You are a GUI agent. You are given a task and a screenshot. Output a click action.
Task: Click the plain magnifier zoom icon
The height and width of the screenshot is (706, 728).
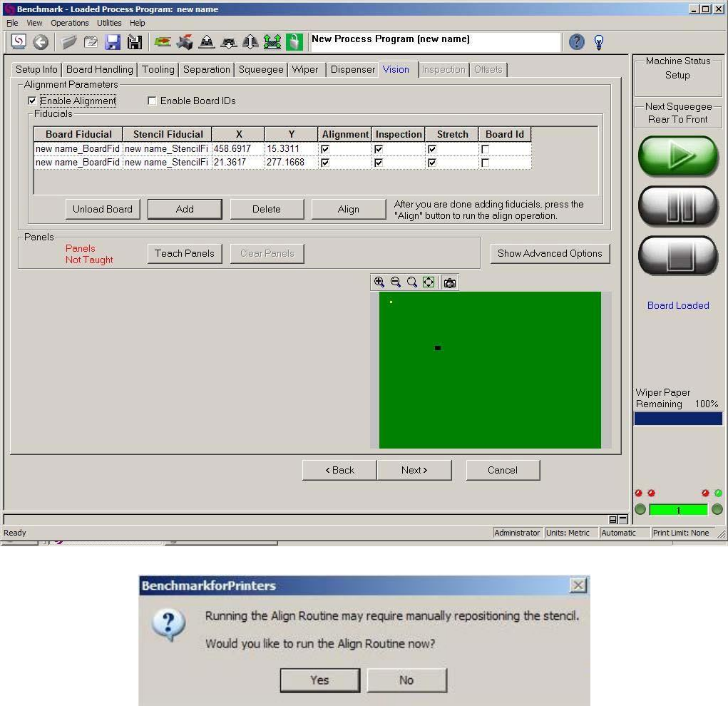coord(412,282)
